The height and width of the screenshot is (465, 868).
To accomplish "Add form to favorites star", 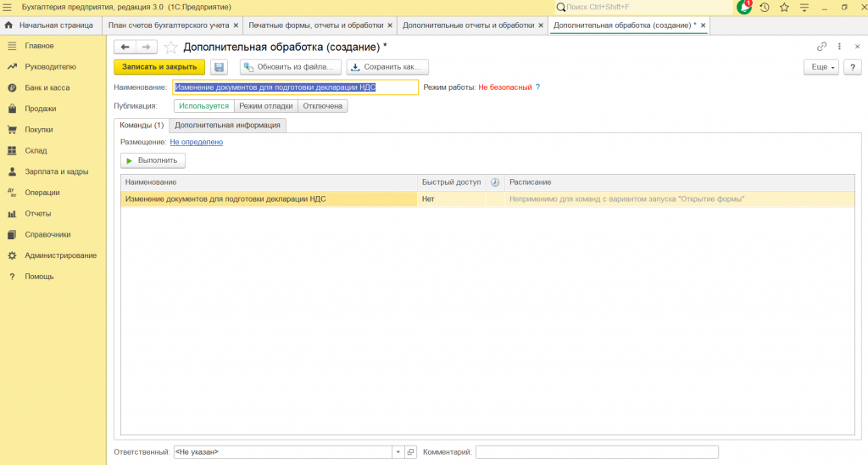I will click(170, 48).
